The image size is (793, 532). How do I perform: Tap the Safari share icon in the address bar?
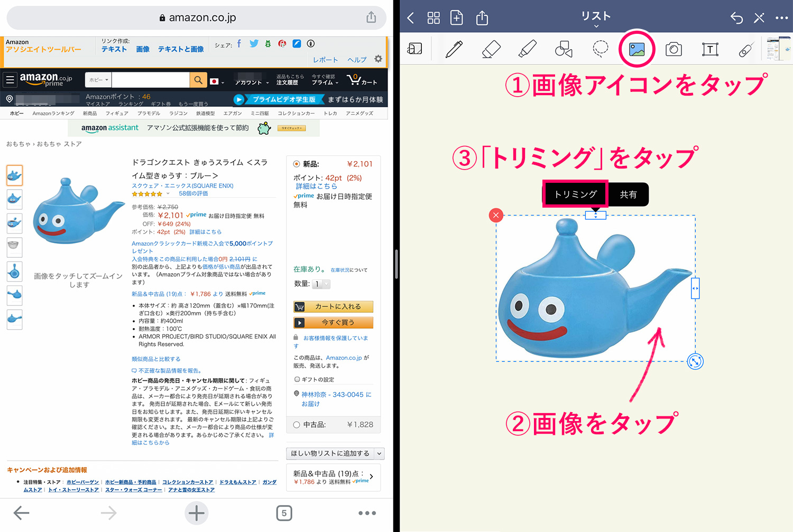[x=371, y=17]
